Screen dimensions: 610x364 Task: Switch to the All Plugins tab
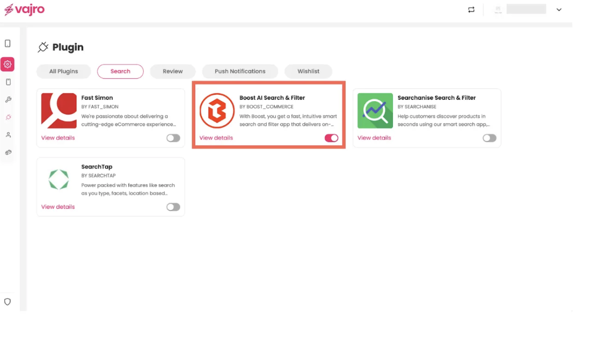tap(64, 71)
